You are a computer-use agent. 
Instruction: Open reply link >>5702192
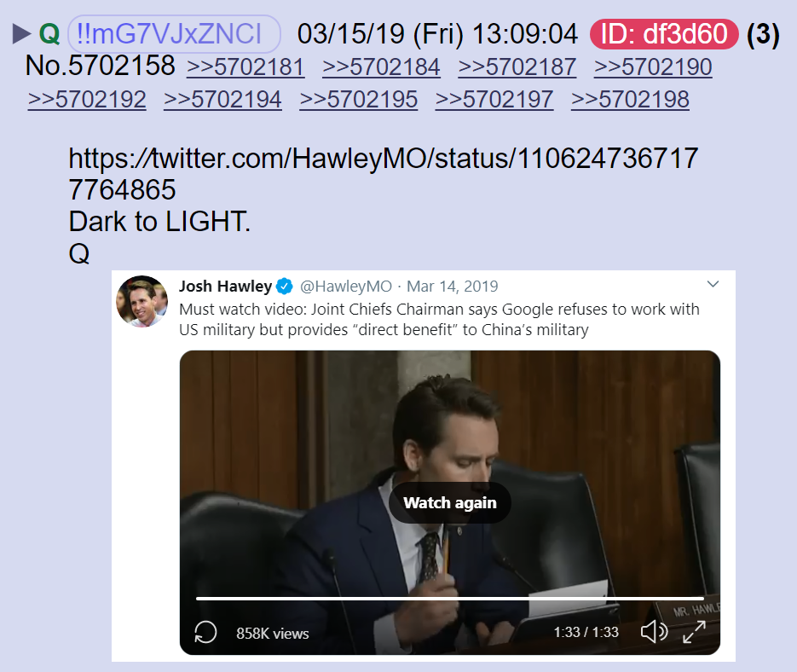tap(87, 99)
